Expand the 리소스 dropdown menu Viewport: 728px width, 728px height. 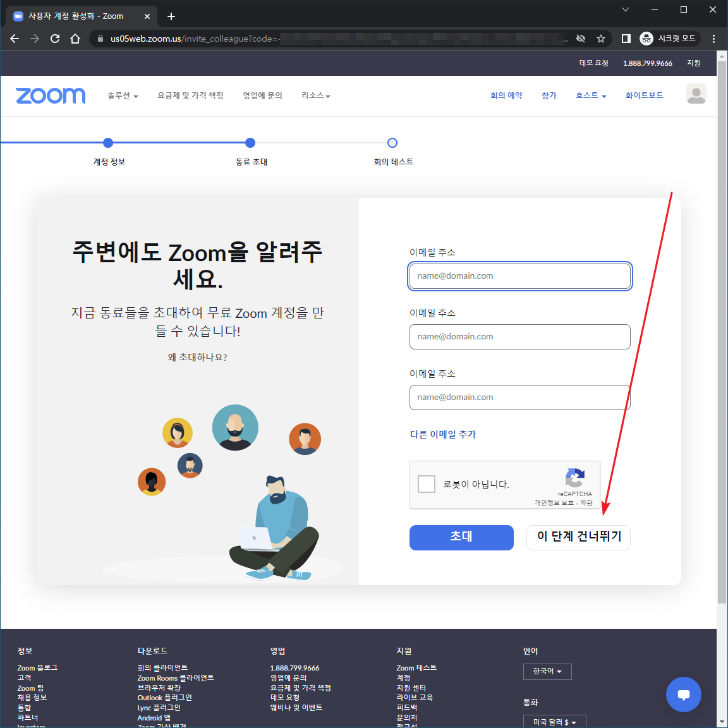coord(316,95)
